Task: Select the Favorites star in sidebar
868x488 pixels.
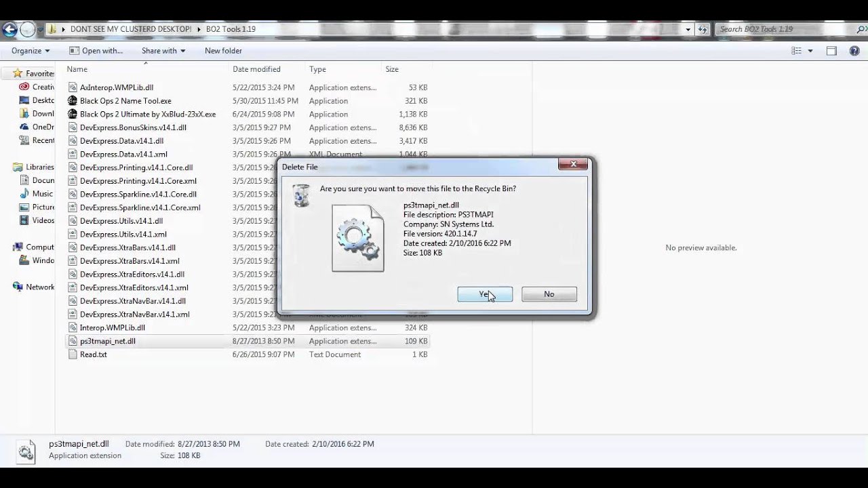Action: click(x=17, y=73)
